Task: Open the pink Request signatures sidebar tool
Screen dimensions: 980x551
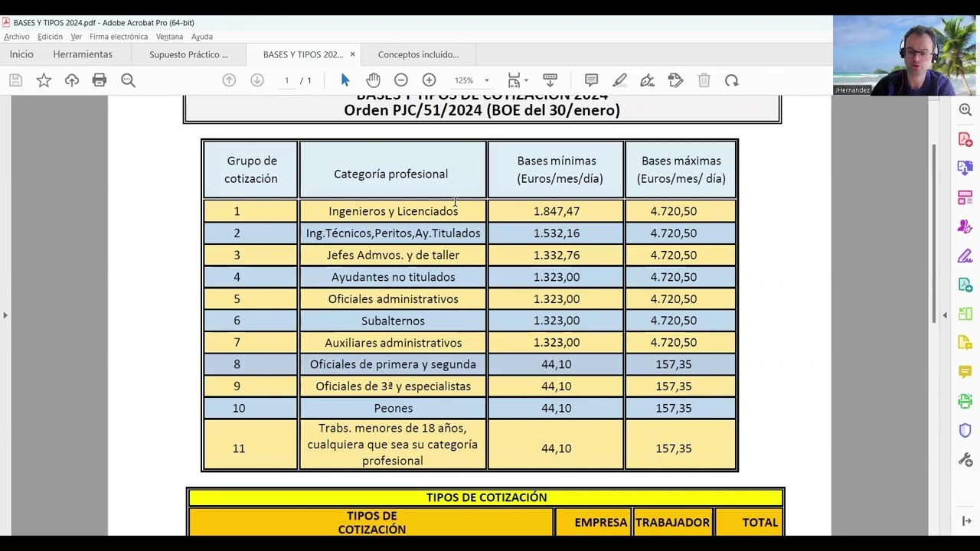Action: [965, 227]
